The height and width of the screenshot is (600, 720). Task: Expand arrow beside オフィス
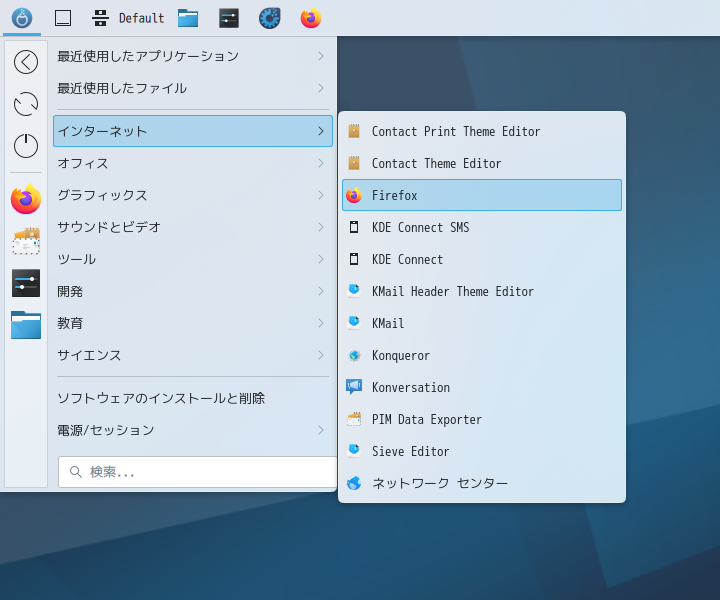coord(321,163)
